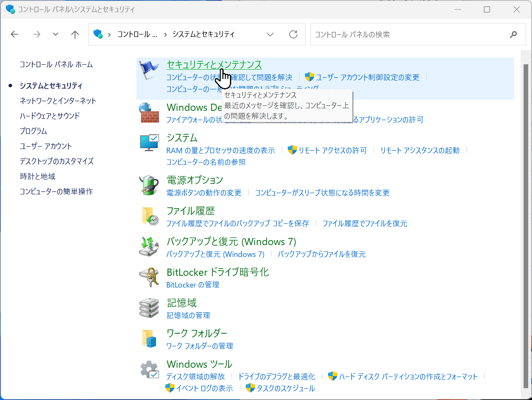The image size is (532, 400).
Task: Open the システム heading link
Action: click(x=182, y=138)
